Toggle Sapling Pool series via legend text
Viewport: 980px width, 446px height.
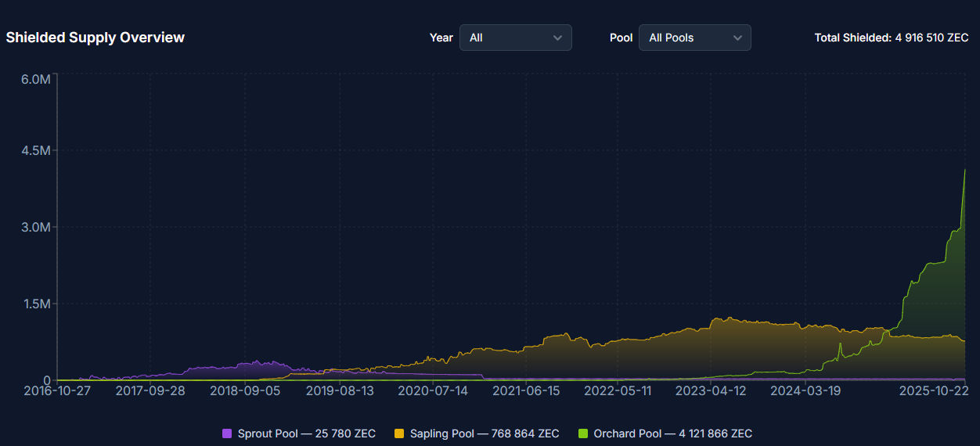(484, 433)
